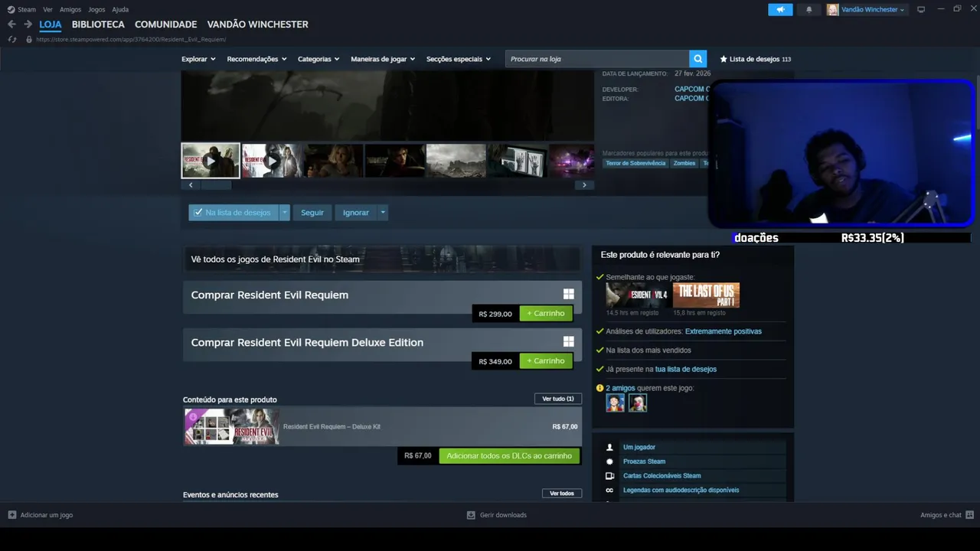Screen dimensions: 980x551
Task: Select the first trailer video thumbnail
Action: click(211, 161)
